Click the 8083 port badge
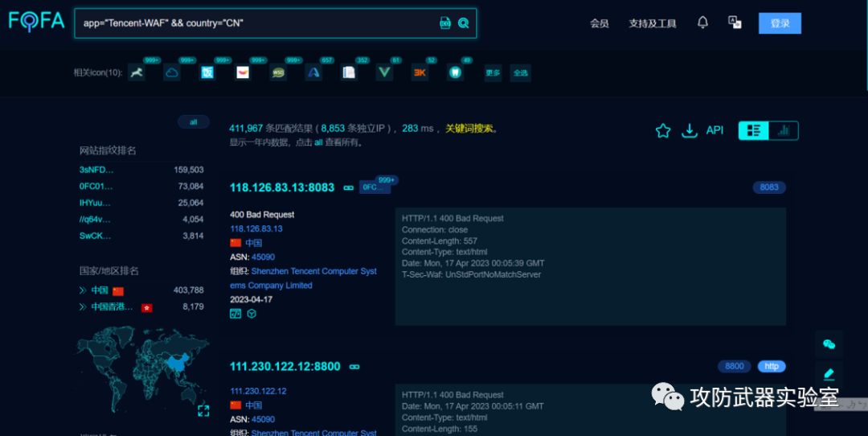The height and width of the screenshot is (436, 868). coord(769,187)
